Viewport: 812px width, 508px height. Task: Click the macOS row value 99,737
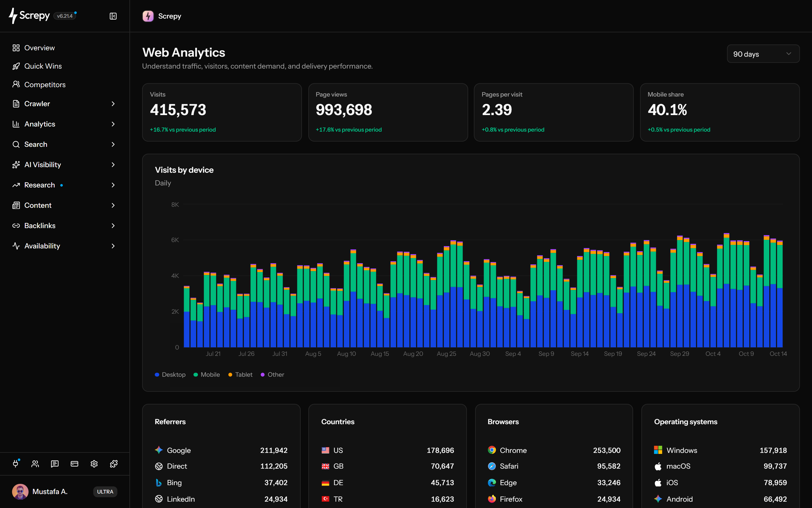click(775, 466)
